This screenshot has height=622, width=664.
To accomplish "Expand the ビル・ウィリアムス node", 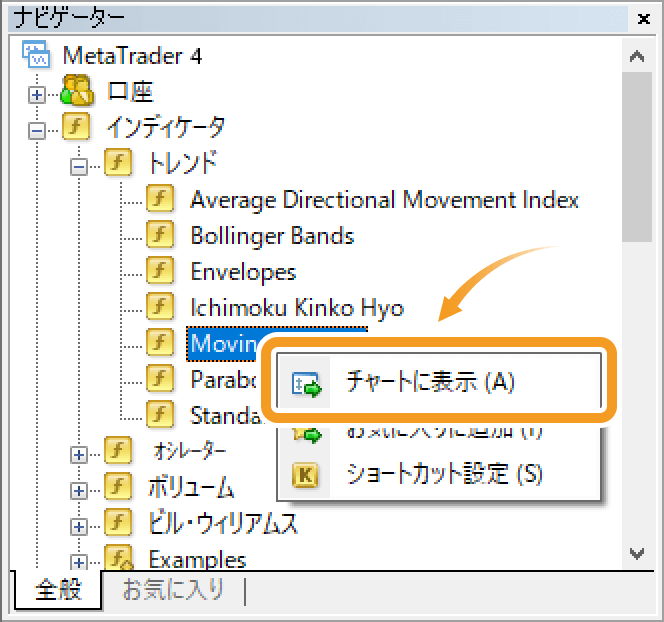I will click(x=79, y=527).
